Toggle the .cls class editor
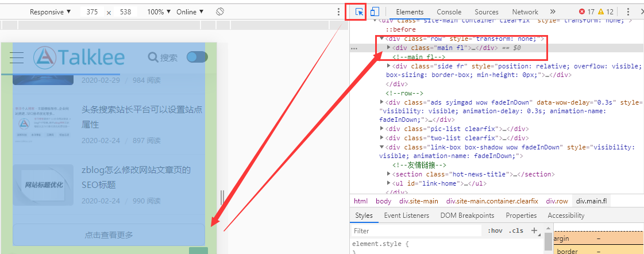The image size is (644, 254). click(x=516, y=231)
